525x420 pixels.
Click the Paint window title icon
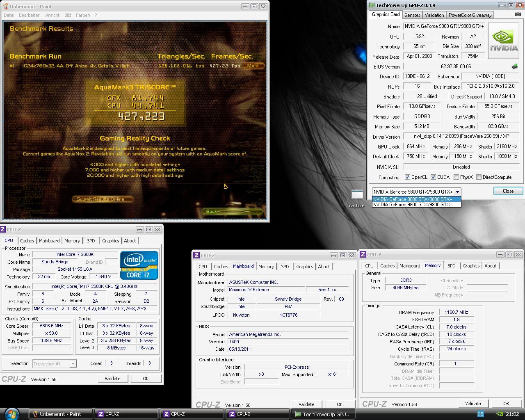tap(5, 6)
